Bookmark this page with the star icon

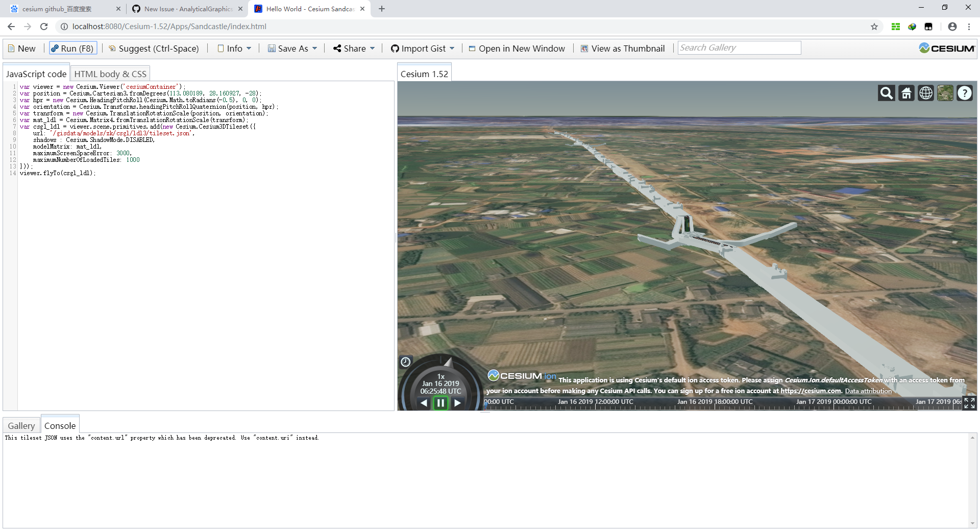(874, 27)
